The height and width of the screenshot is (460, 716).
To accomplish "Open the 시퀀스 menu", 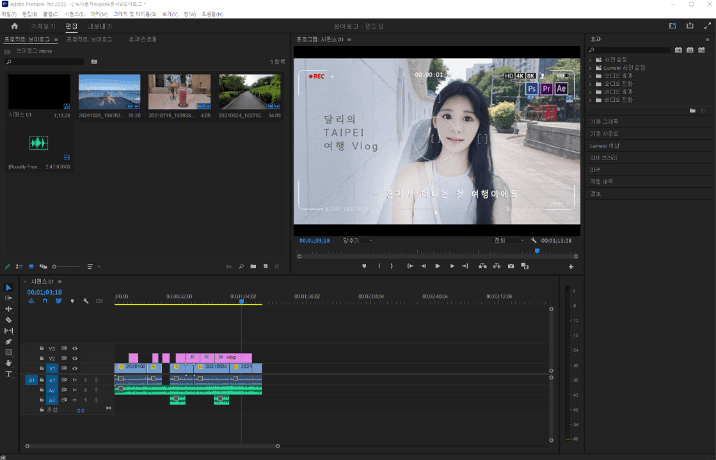I will [x=74, y=14].
